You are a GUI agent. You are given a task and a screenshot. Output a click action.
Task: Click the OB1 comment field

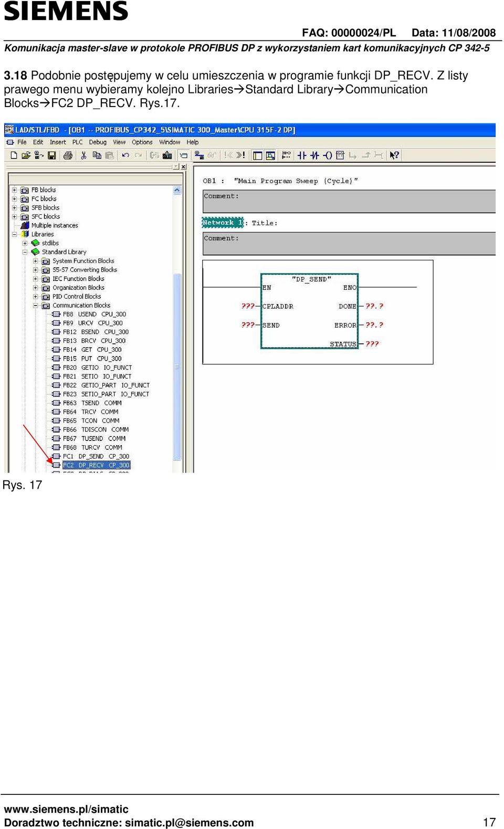pyautogui.click(x=349, y=202)
